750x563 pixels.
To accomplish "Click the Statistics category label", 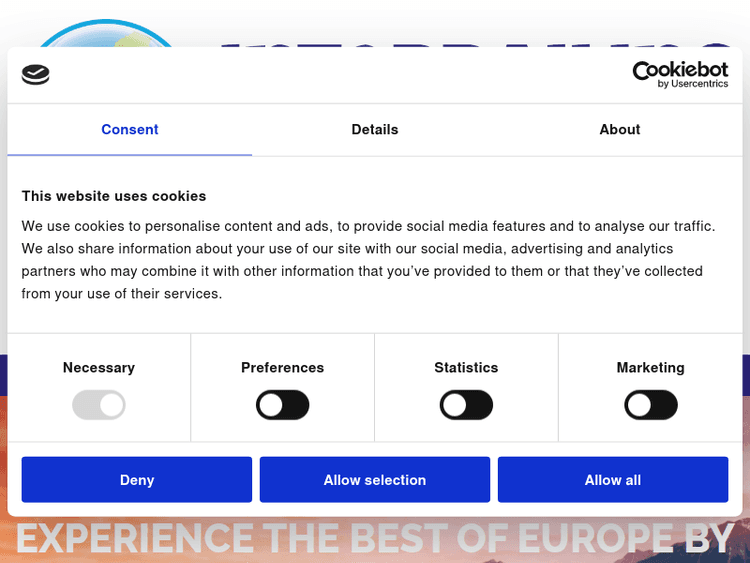I will point(466,368).
